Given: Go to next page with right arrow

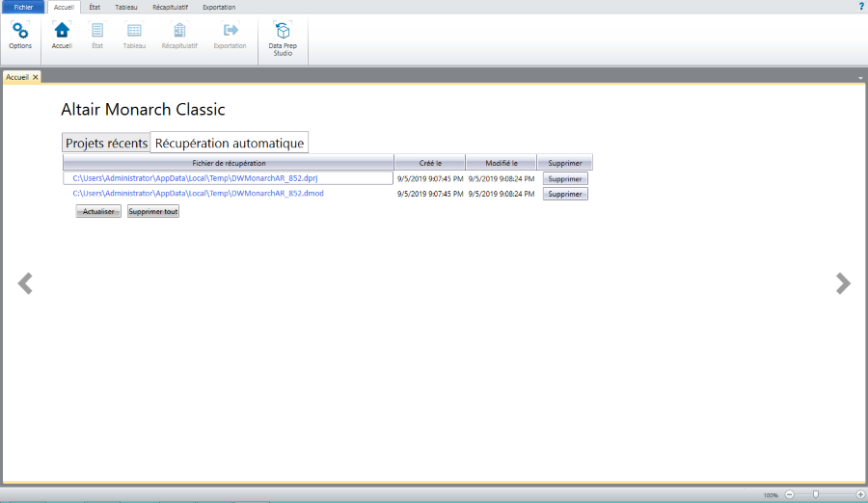Looking at the screenshot, I should coord(843,283).
